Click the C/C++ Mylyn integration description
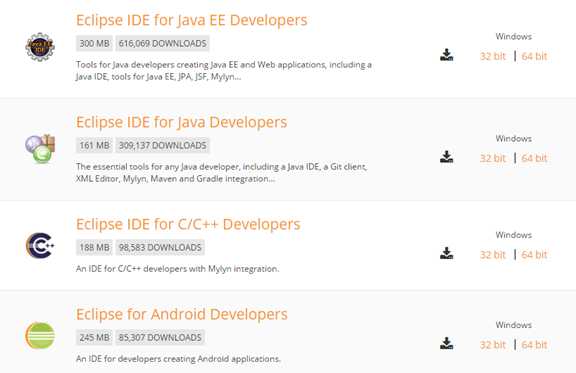The width and height of the screenshot is (576, 373). pos(177,269)
